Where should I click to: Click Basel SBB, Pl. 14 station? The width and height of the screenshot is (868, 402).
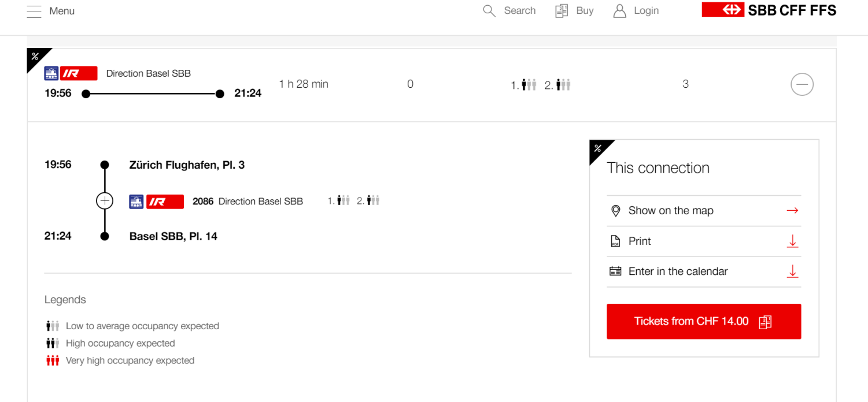pyautogui.click(x=173, y=236)
